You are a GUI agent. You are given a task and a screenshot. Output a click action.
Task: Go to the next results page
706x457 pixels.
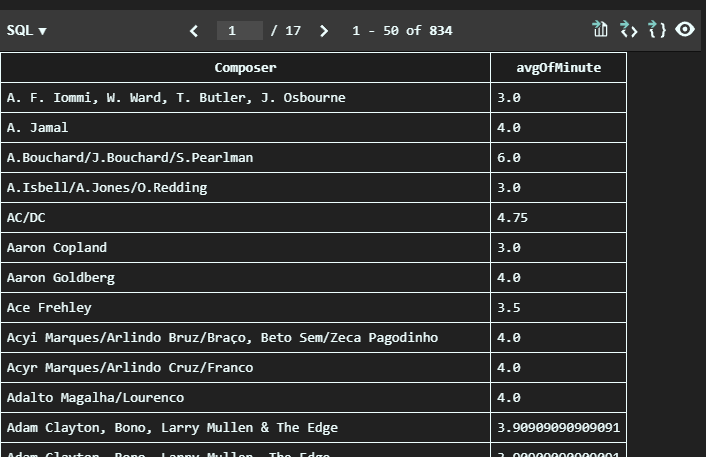coord(323,31)
